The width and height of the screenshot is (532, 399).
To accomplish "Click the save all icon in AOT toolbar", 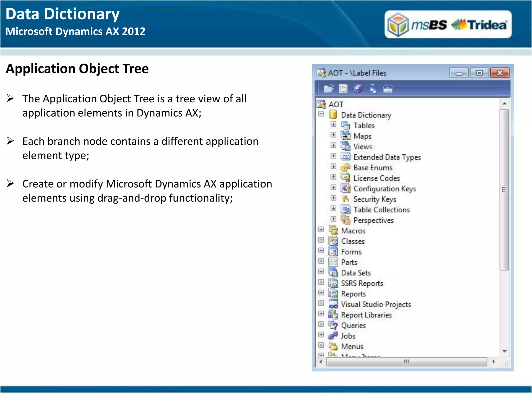I will click(x=358, y=89).
